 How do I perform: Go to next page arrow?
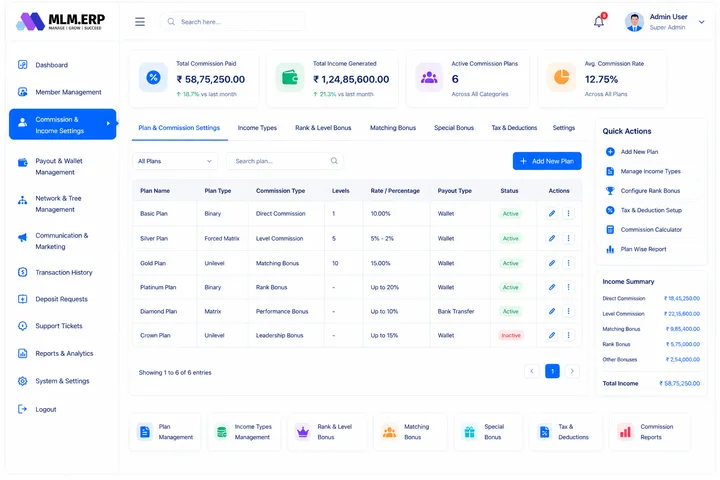click(x=572, y=371)
